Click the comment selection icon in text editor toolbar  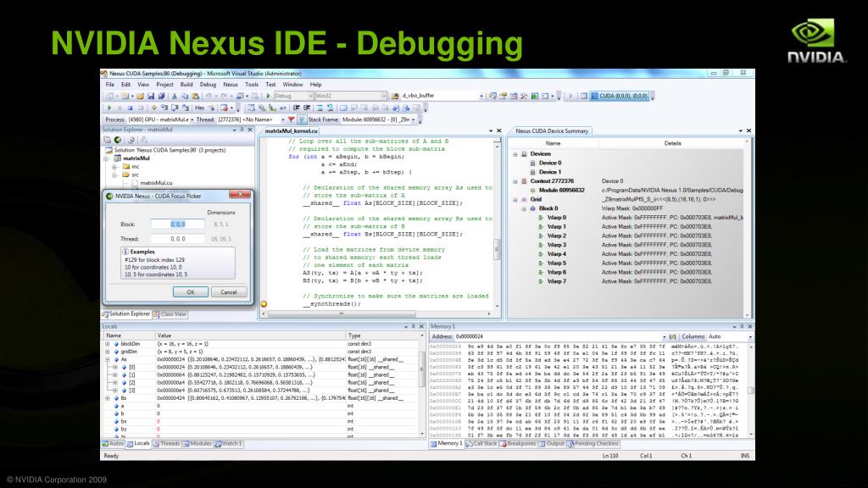(320, 108)
